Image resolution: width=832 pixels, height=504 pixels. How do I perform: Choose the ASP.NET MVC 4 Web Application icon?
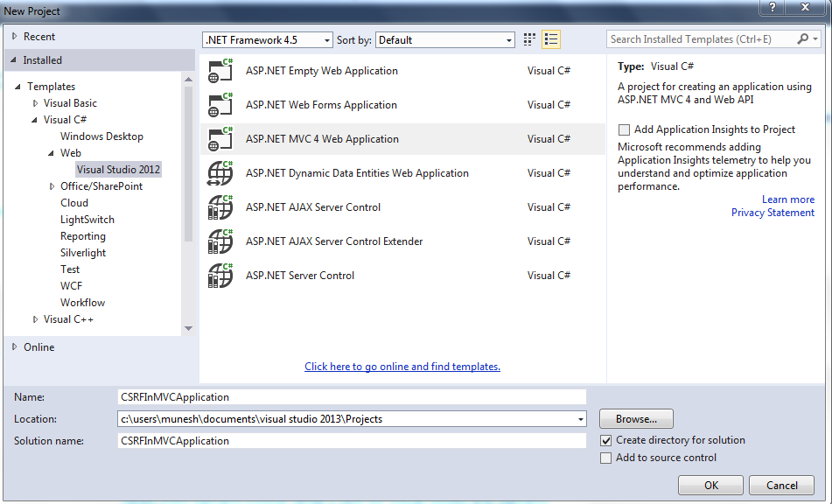click(x=220, y=139)
